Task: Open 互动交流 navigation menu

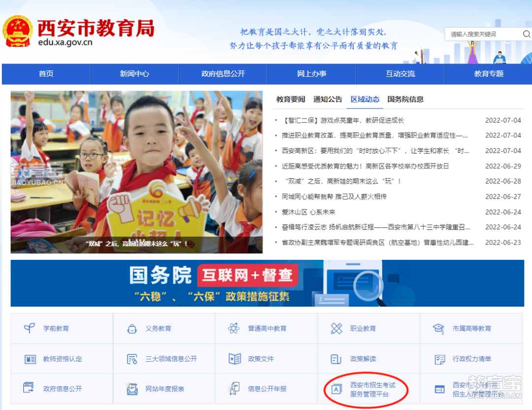Action: (400, 74)
